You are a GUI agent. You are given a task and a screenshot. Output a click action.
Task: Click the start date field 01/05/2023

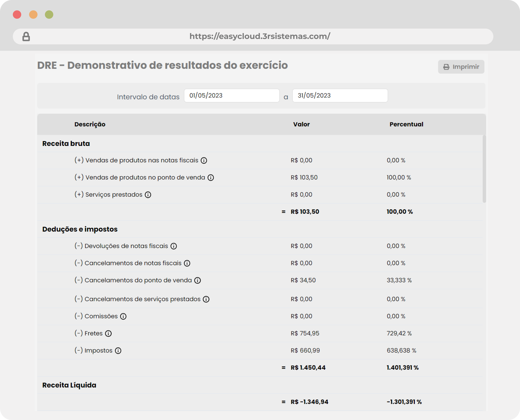click(232, 96)
